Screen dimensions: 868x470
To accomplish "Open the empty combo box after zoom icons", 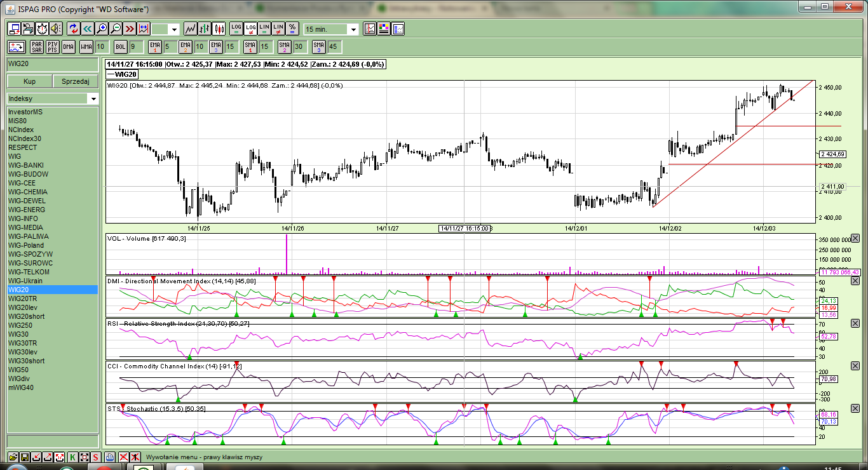I will click(173, 29).
